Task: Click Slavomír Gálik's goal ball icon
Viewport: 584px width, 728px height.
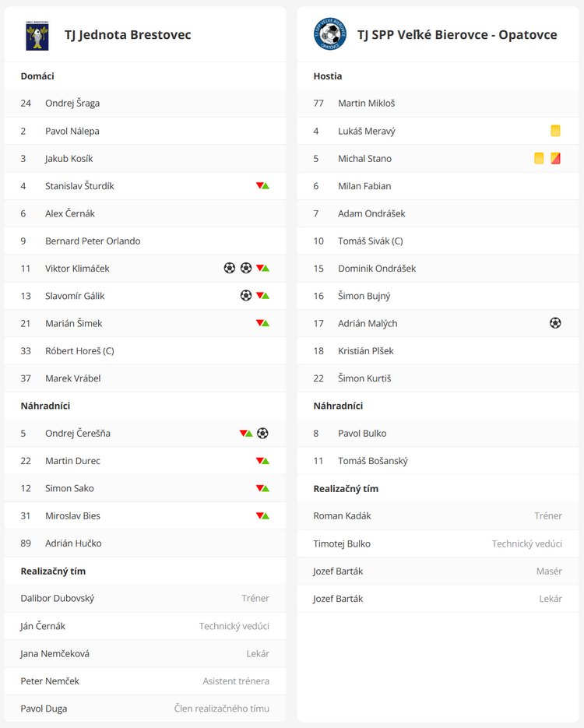Action: click(246, 296)
